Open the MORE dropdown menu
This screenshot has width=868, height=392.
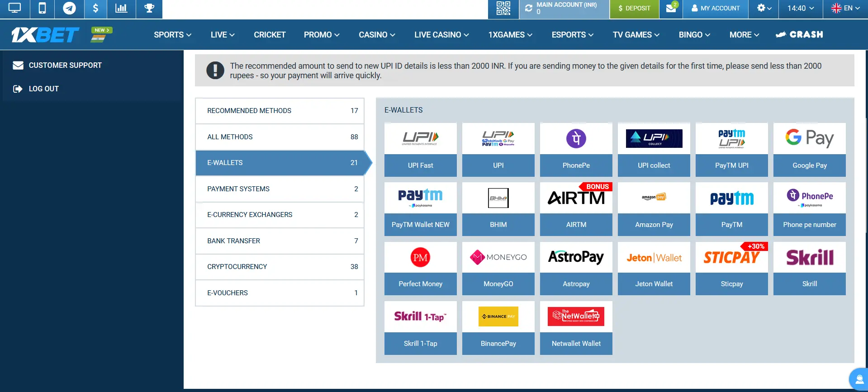[744, 35]
